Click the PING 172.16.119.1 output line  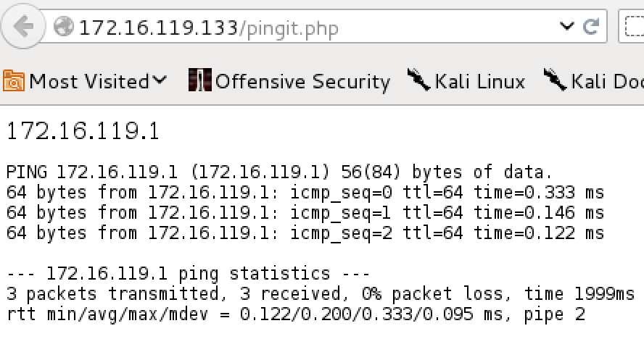pyautogui.click(x=280, y=172)
